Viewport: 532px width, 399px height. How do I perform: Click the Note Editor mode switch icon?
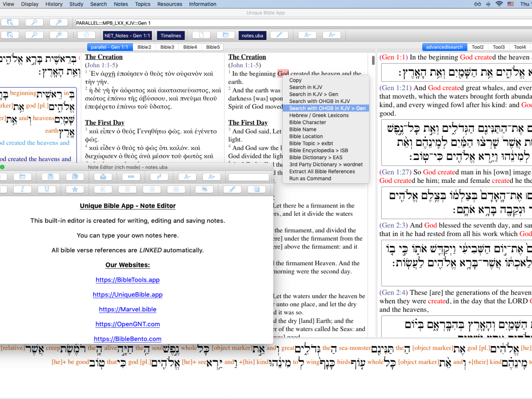click(x=131, y=177)
